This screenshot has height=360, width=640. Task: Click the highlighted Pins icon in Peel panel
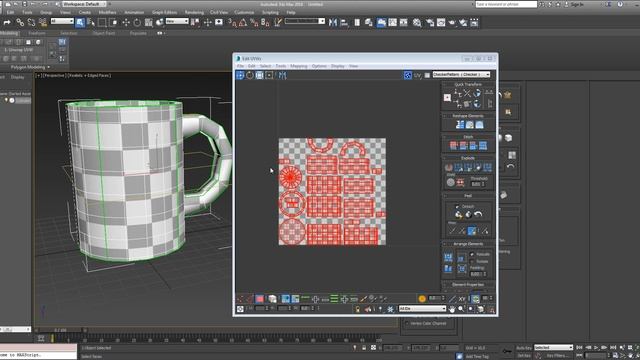472,231
